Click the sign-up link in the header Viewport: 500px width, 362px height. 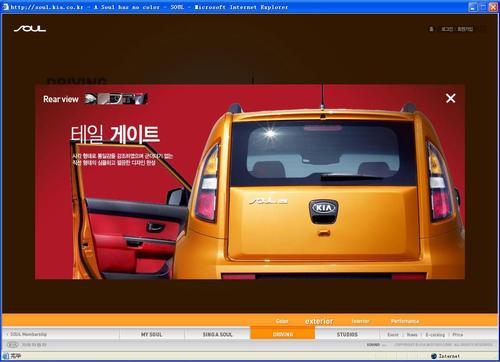tap(465, 29)
